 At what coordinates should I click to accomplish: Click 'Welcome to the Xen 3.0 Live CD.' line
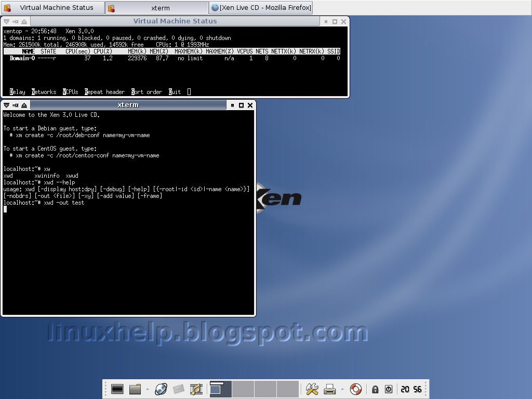(x=51, y=115)
